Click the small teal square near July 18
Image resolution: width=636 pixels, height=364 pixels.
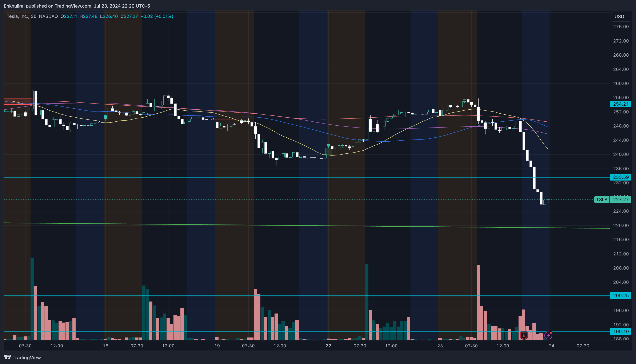(105, 117)
